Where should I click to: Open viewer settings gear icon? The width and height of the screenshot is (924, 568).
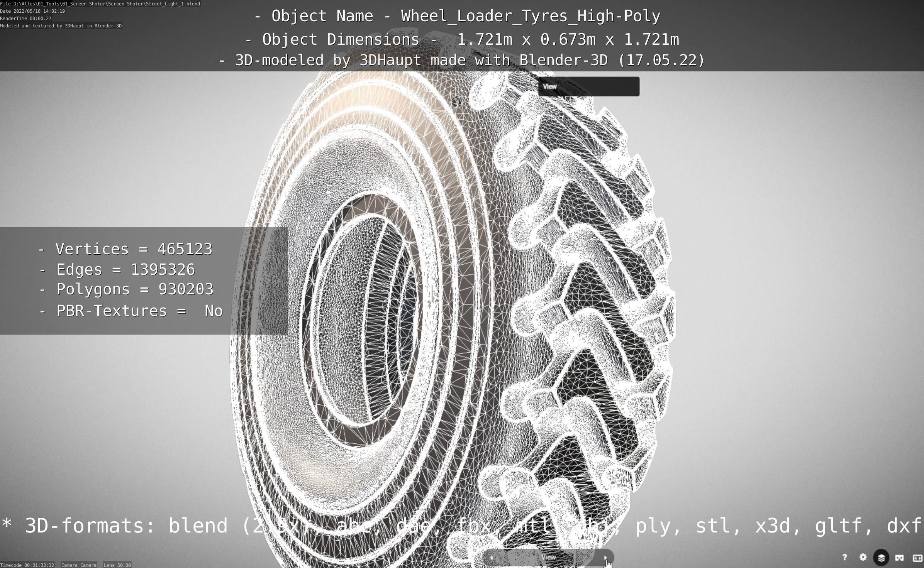point(863,557)
